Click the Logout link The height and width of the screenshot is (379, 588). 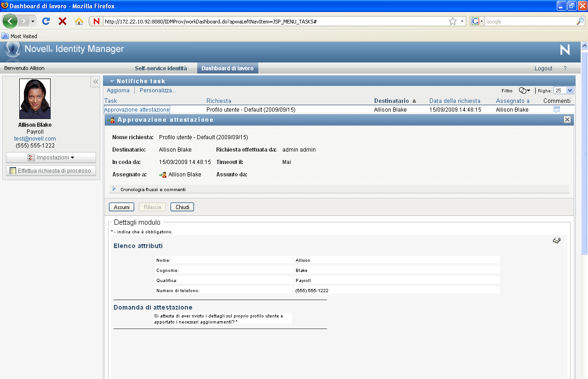(543, 68)
